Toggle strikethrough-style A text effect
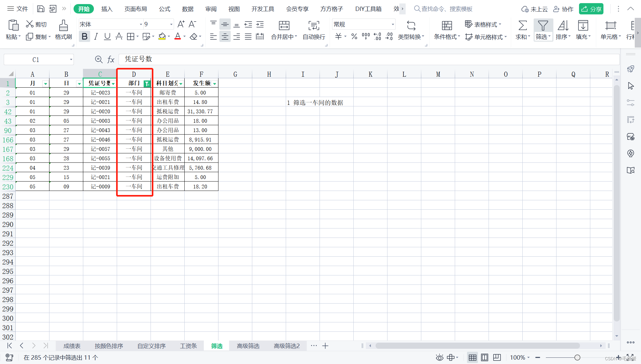This screenshot has height=364, width=641. click(x=119, y=37)
